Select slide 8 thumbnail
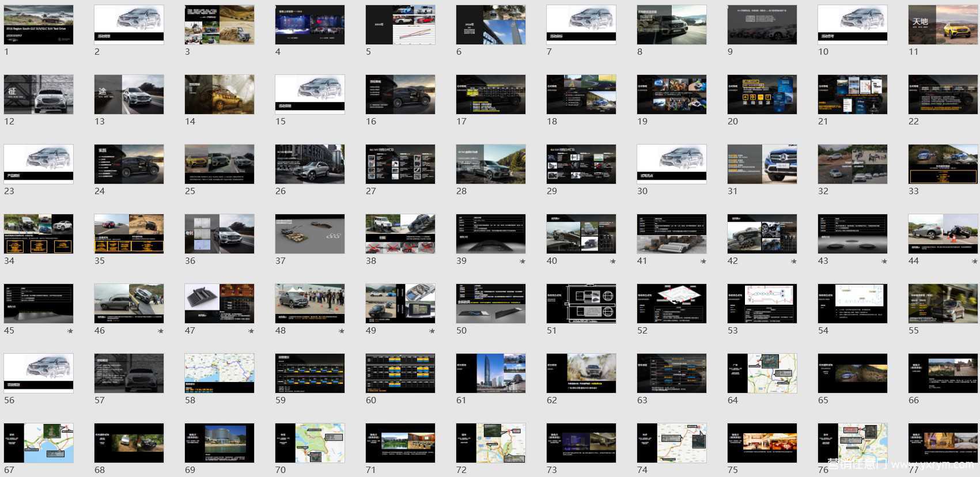 [x=672, y=25]
